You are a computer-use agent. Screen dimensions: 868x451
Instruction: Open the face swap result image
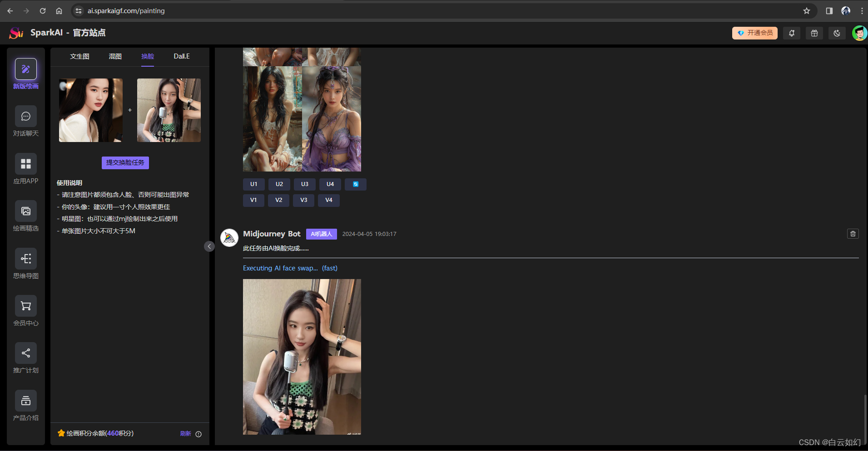pyautogui.click(x=302, y=357)
